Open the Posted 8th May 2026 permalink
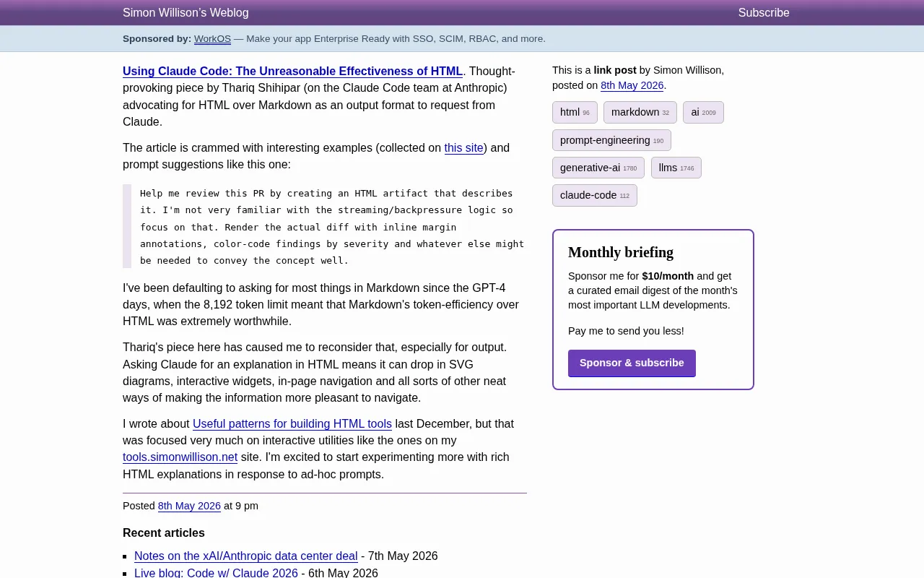 189,506
